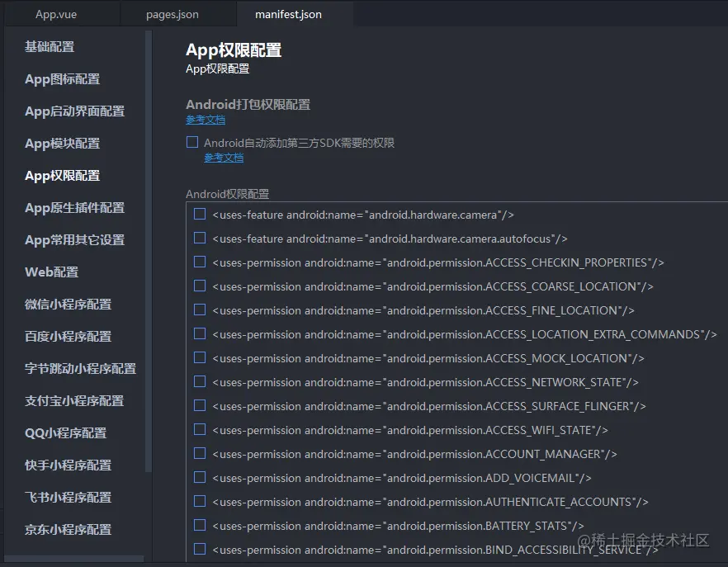728x567 pixels.
Task: Open 微信小程序配置 section
Action: point(69,305)
